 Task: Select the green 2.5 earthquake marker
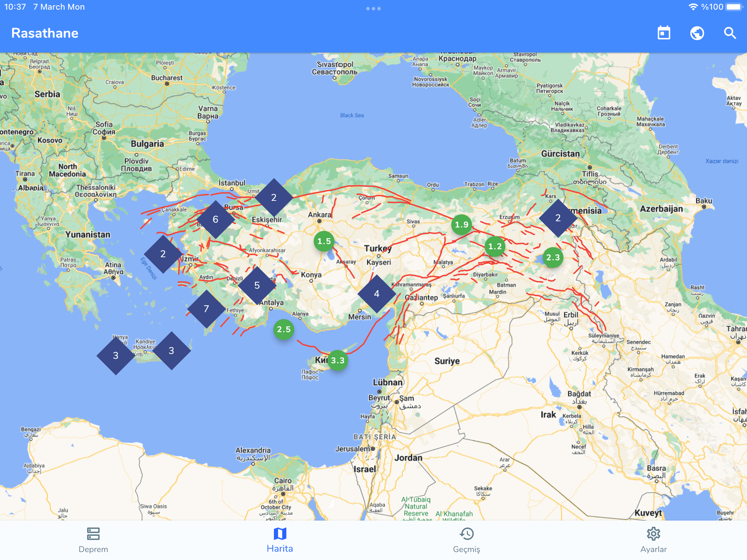(284, 329)
